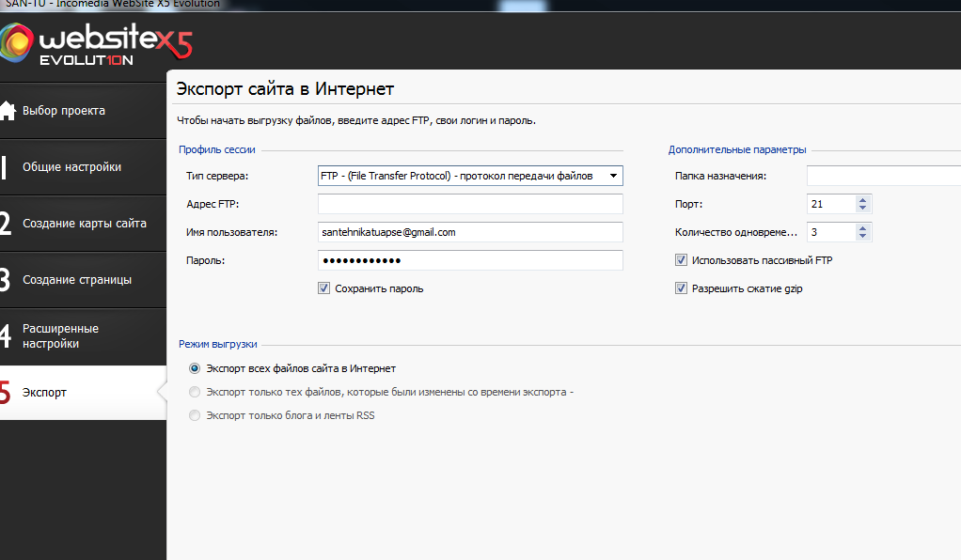Open the Тип сервера dropdown
Viewport: 961px width, 560px height.
tap(470, 176)
